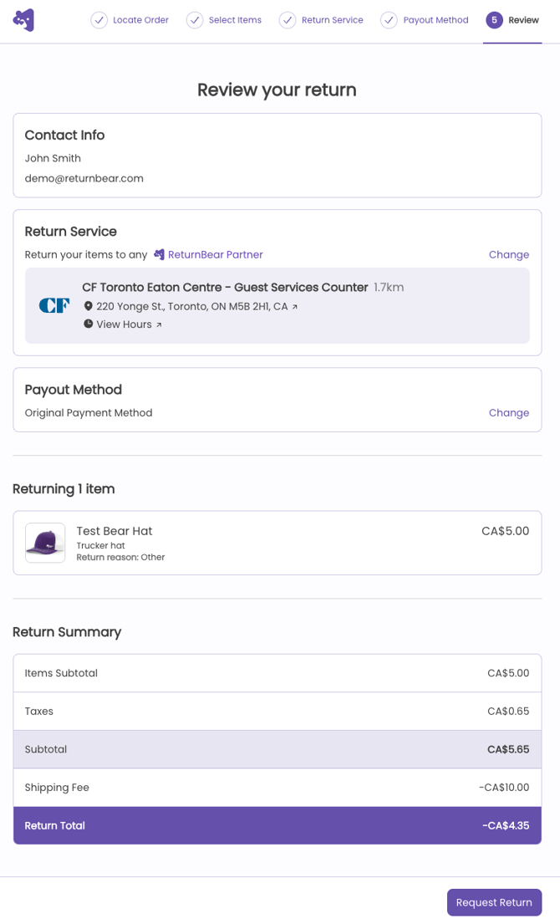The image size is (560, 924).
Task: Click the step 5 Review circle icon
Action: coord(494,20)
